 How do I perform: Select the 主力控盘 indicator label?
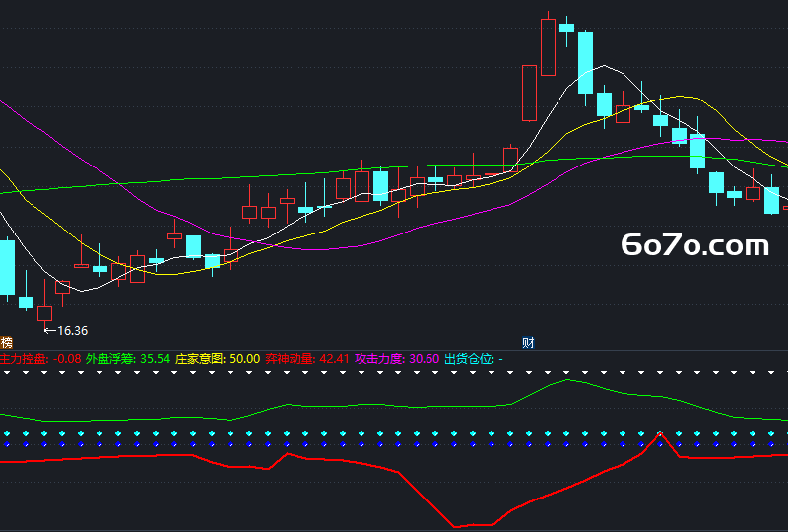(x=23, y=359)
